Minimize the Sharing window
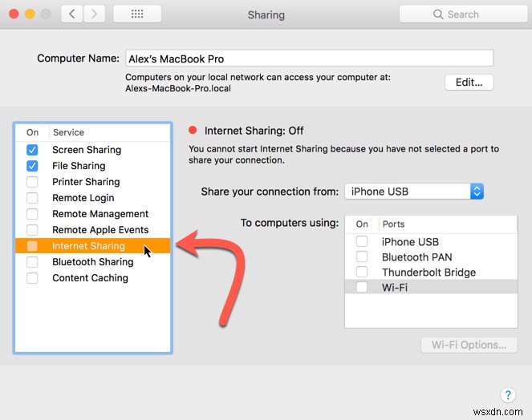532x420 pixels. 30,14
